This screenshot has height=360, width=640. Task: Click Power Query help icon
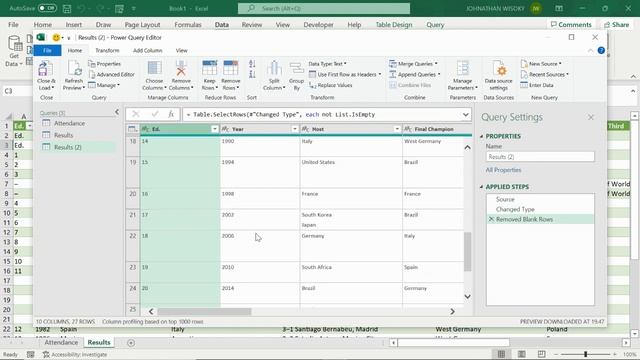click(x=601, y=50)
